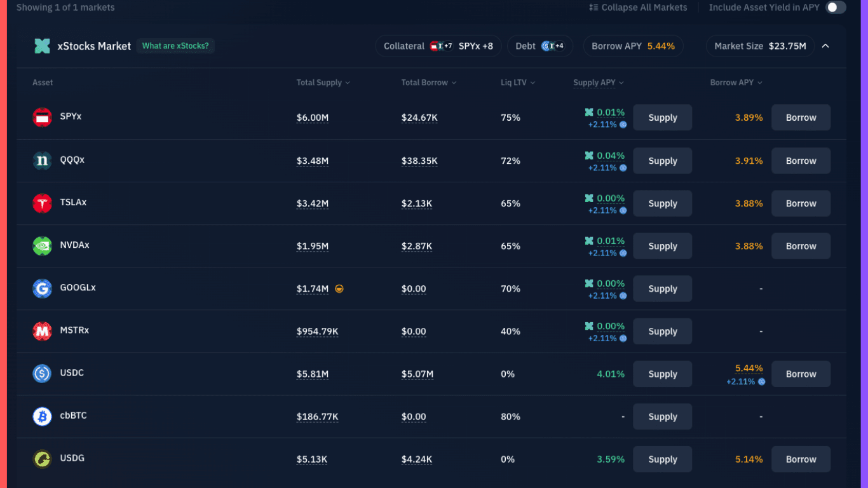
Task: Click the xStocks Market logo icon
Action: pyautogui.click(x=42, y=46)
